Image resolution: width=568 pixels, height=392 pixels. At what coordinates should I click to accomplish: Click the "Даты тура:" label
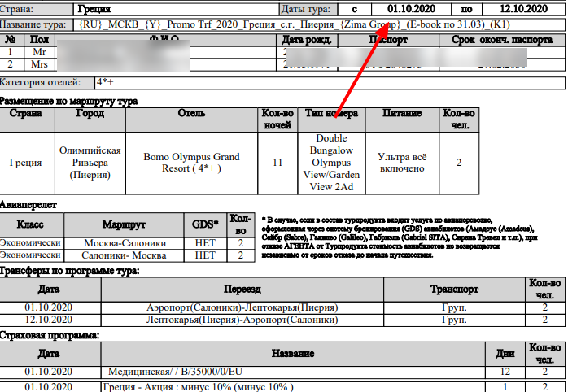[x=306, y=9]
